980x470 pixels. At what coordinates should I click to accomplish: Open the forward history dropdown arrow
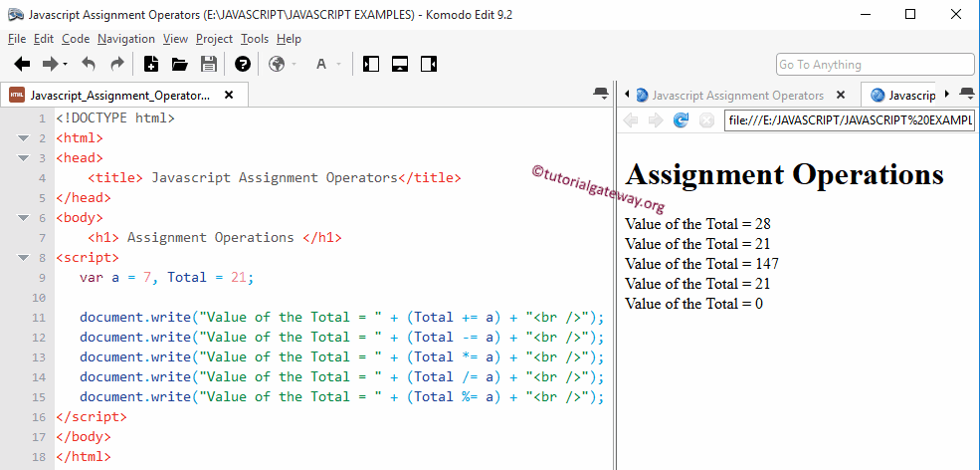coord(65,65)
